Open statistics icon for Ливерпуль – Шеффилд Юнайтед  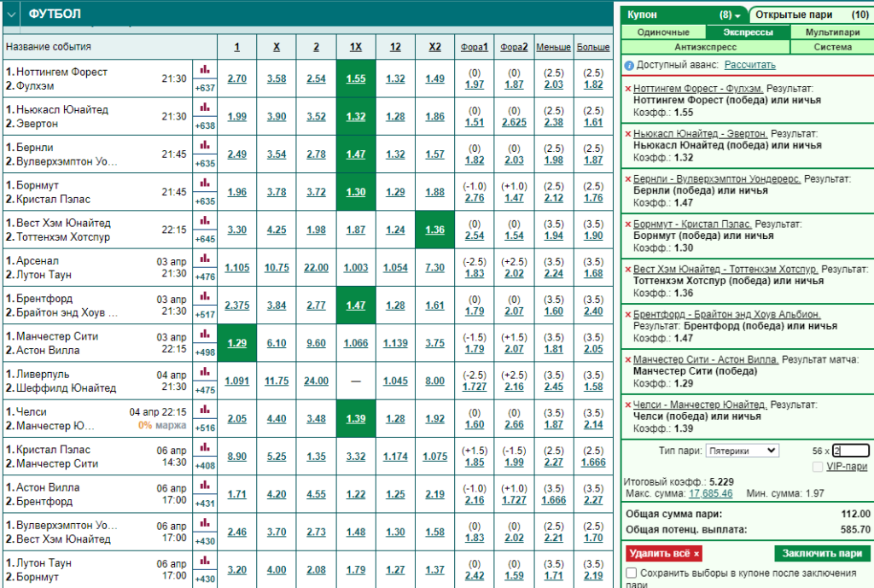pos(205,372)
